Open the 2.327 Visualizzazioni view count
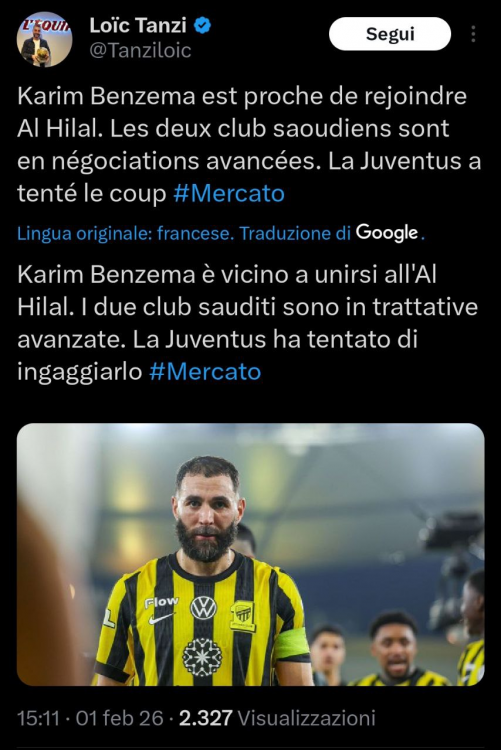 point(277,718)
